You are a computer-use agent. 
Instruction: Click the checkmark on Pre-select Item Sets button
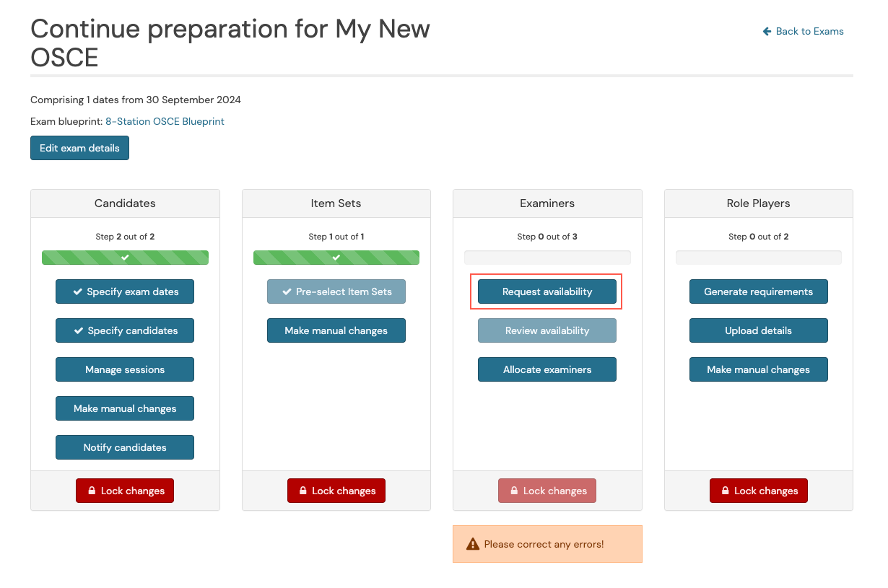287,291
